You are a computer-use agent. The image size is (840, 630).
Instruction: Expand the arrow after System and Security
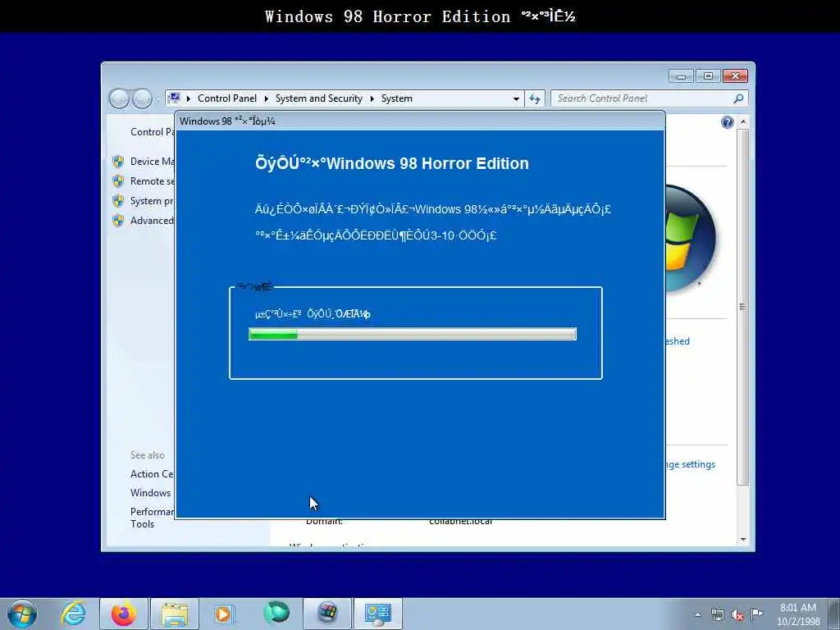click(x=372, y=98)
